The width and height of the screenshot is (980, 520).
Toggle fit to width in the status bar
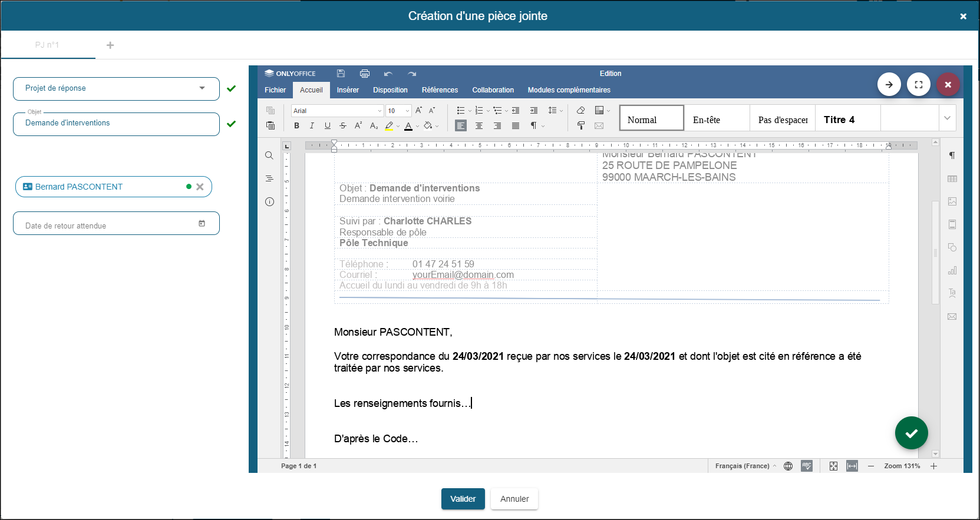click(852, 466)
